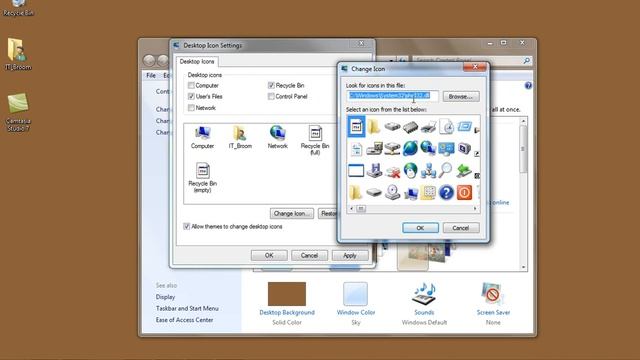Pick the memory chip icon in Change Icon list
The height and width of the screenshot is (360, 640).
click(410, 127)
